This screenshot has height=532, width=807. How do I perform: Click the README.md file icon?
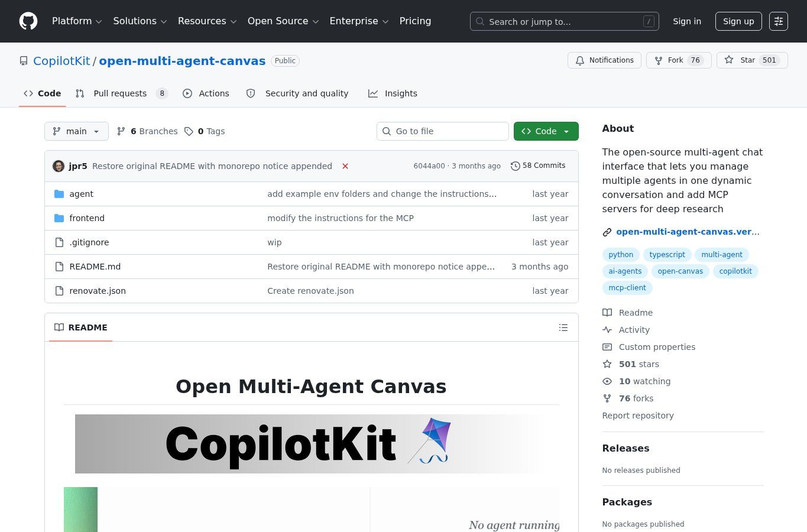point(59,267)
